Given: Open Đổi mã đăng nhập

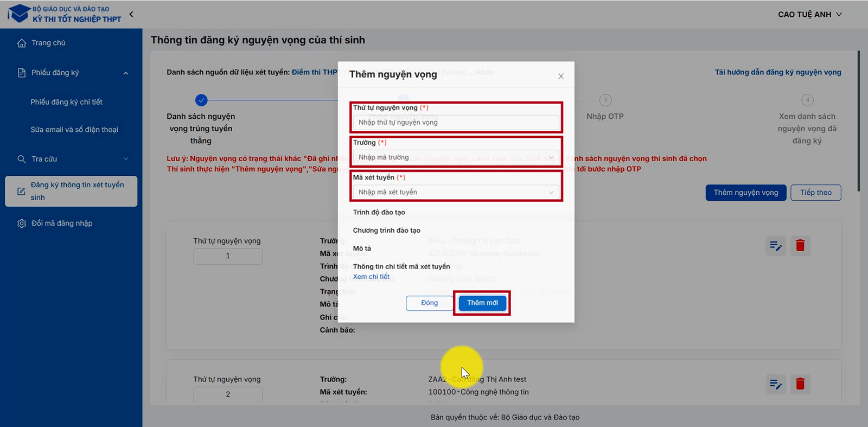Looking at the screenshot, I should click(61, 224).
